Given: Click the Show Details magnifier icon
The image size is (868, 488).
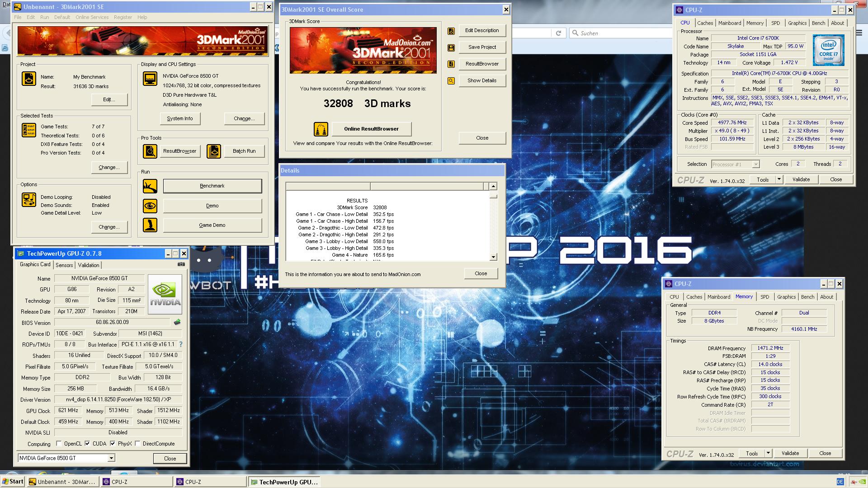Looking at the screenshot, I should click(451, 81).
